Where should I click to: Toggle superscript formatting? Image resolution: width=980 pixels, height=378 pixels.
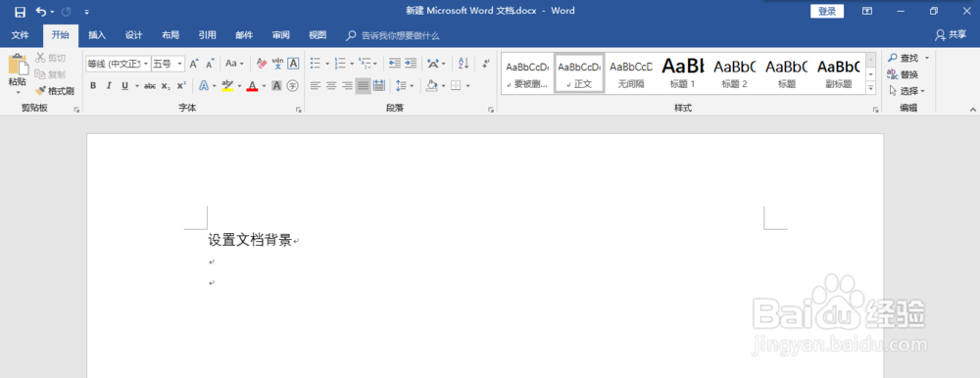tap(181, 85)
